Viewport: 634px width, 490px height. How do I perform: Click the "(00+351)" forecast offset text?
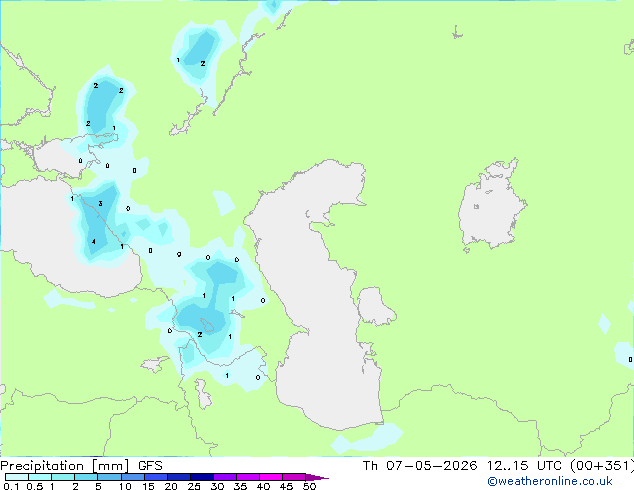click(x=602, y=466)
